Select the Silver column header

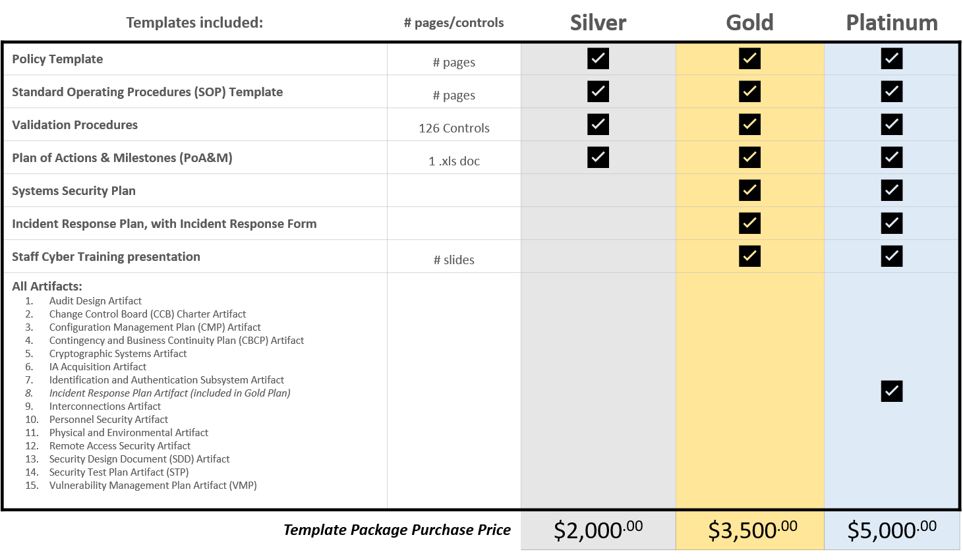tap(598, 22)
